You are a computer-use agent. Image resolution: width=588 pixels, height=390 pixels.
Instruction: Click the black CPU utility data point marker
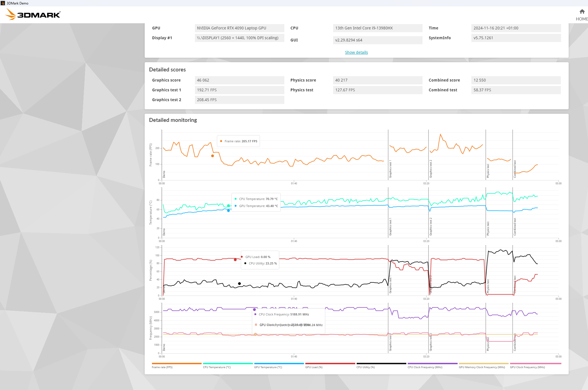pos(239,284)
